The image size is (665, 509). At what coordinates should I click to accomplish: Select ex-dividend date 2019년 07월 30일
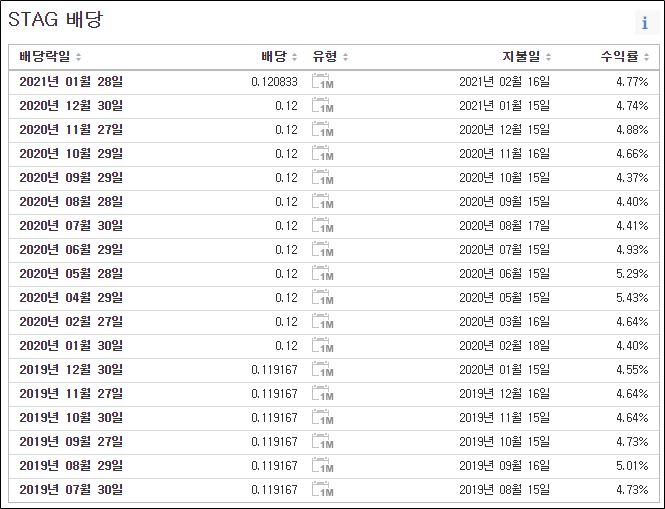point(71,489)
